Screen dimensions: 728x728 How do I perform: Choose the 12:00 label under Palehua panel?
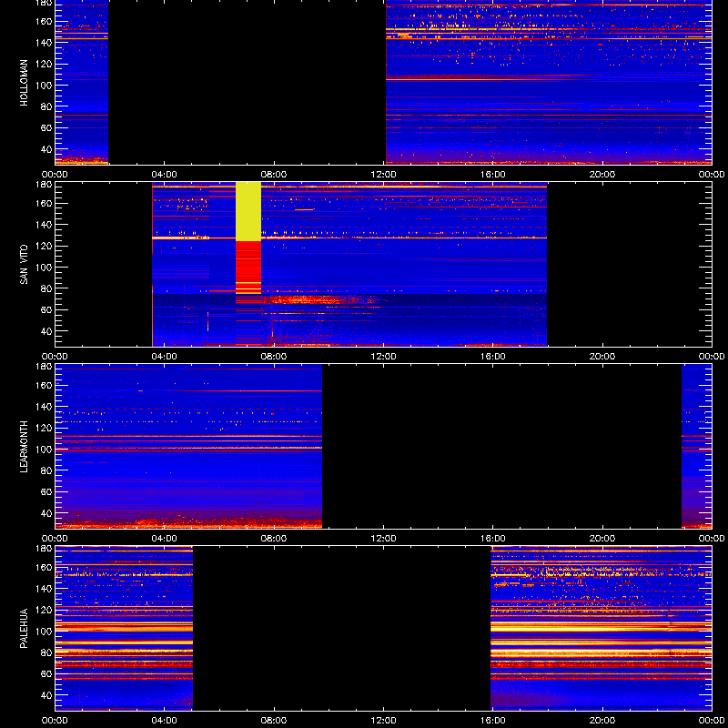pyautogui.click(x=383, y=721)
